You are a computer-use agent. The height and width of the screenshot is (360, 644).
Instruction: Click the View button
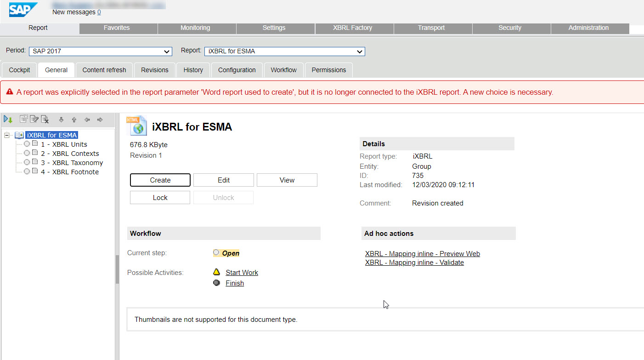click(287, 180)
